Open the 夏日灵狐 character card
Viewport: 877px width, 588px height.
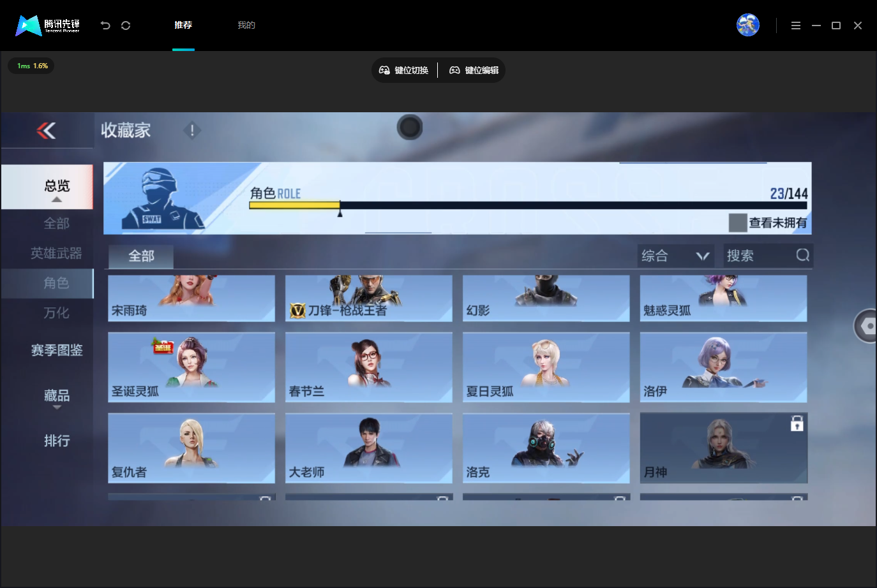(546, 367)
